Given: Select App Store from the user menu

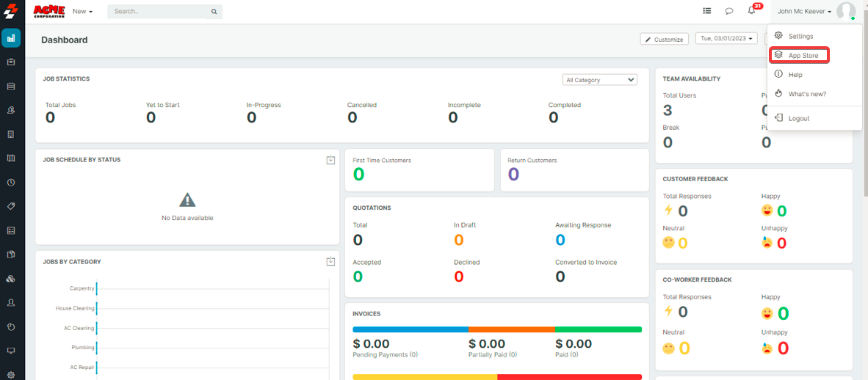Looking at the screenshot, I should [803, 56].
